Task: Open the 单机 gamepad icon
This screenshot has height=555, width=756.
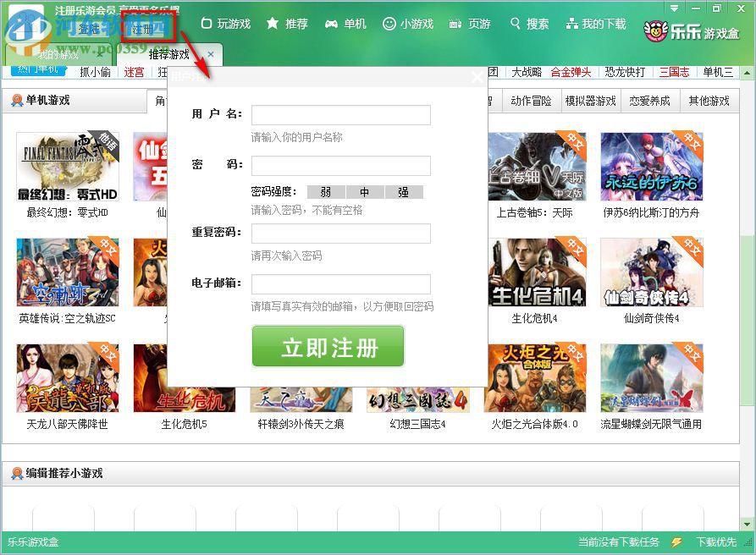Action: click(332, 25)
